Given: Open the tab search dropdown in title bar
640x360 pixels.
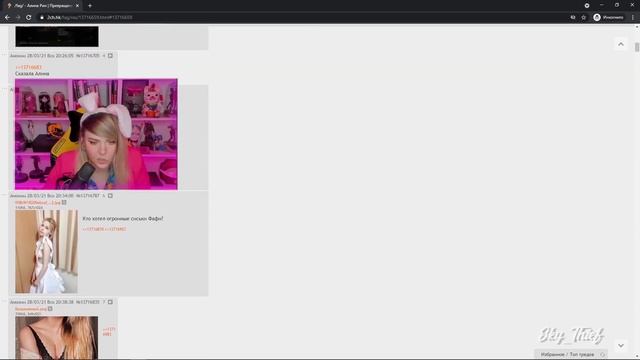Looking at the screenshot, I should click(x=587, y=5).
